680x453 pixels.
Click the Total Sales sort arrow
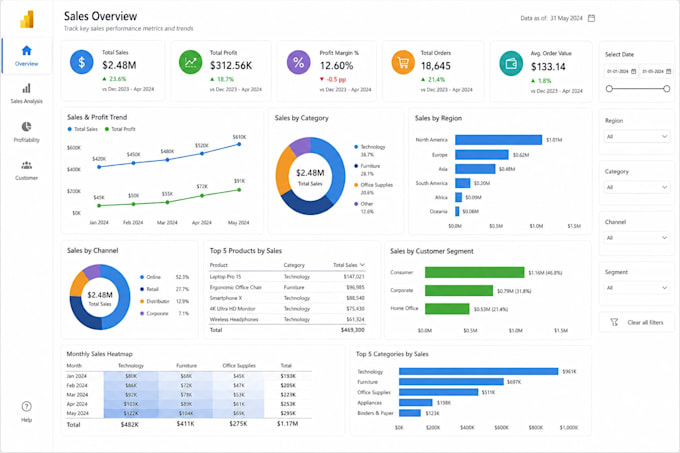tap(362, 265)
